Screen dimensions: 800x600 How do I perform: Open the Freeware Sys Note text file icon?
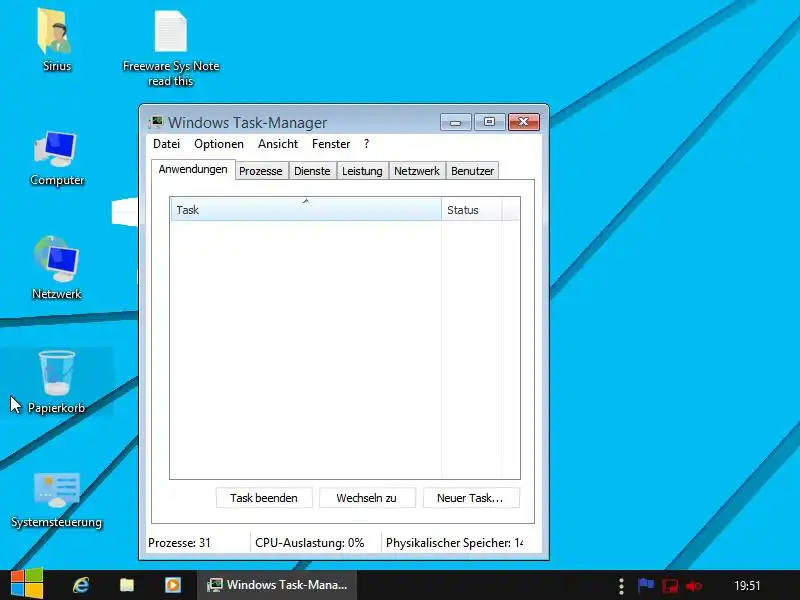pyautogui.click(x=170, y=32)
